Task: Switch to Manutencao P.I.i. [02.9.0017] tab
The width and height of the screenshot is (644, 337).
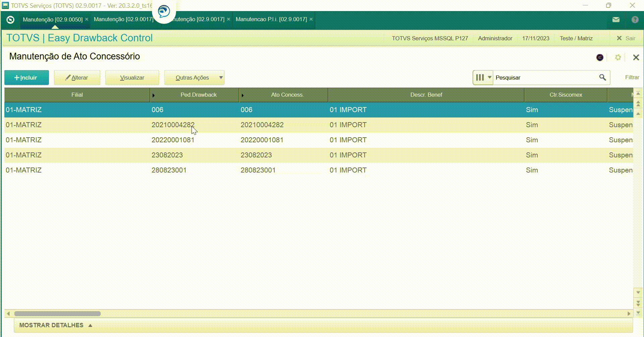Action: [x=271, y=19]
